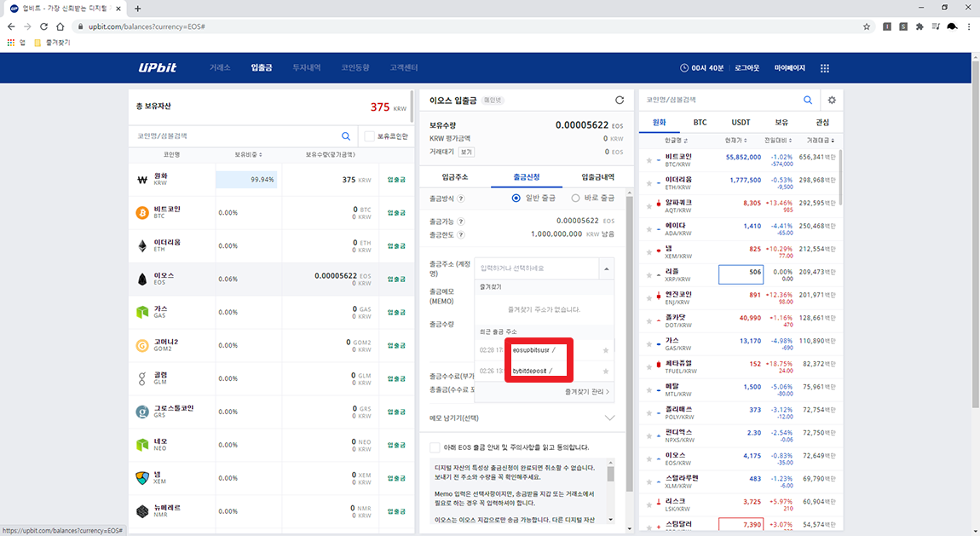Click help icon next to 출금가능

tap(461, 222)
